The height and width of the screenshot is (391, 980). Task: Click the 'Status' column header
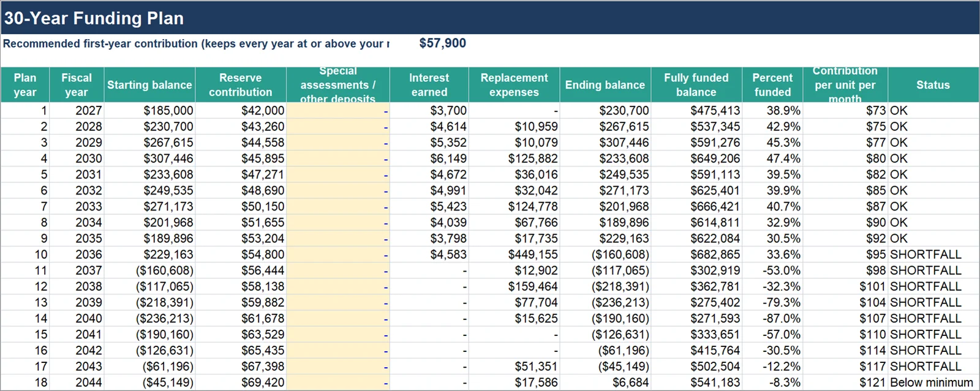pyautogui.click(x=933, y=84)
